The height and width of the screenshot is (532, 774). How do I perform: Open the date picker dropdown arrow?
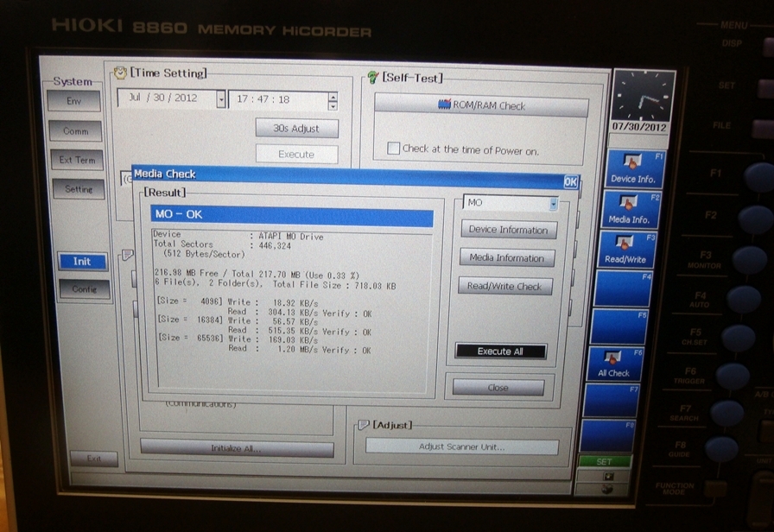(221, 99)
